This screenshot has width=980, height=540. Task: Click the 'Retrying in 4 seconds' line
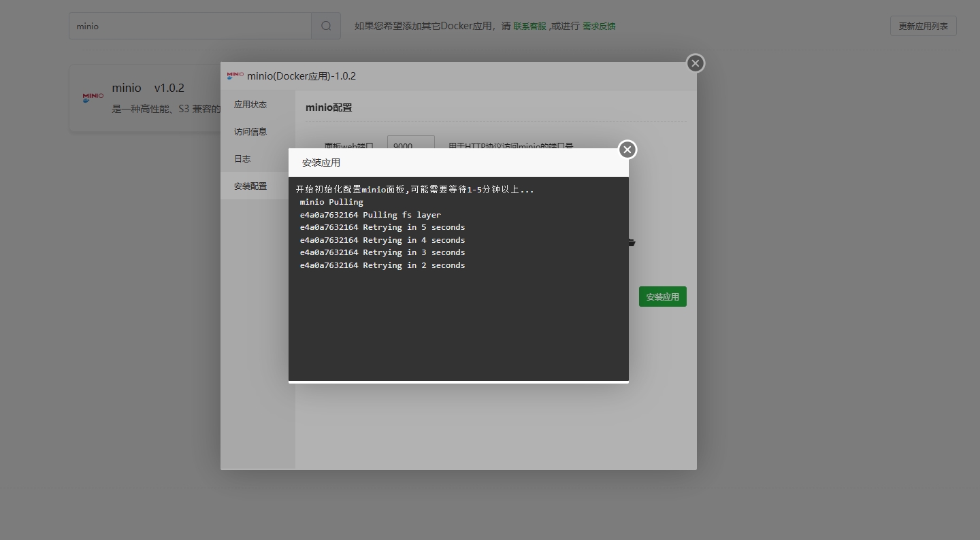tap(382, 240)
